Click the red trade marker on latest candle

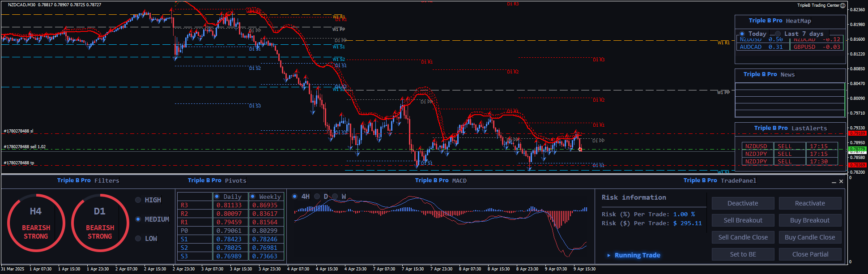click(x=580, y=150)
